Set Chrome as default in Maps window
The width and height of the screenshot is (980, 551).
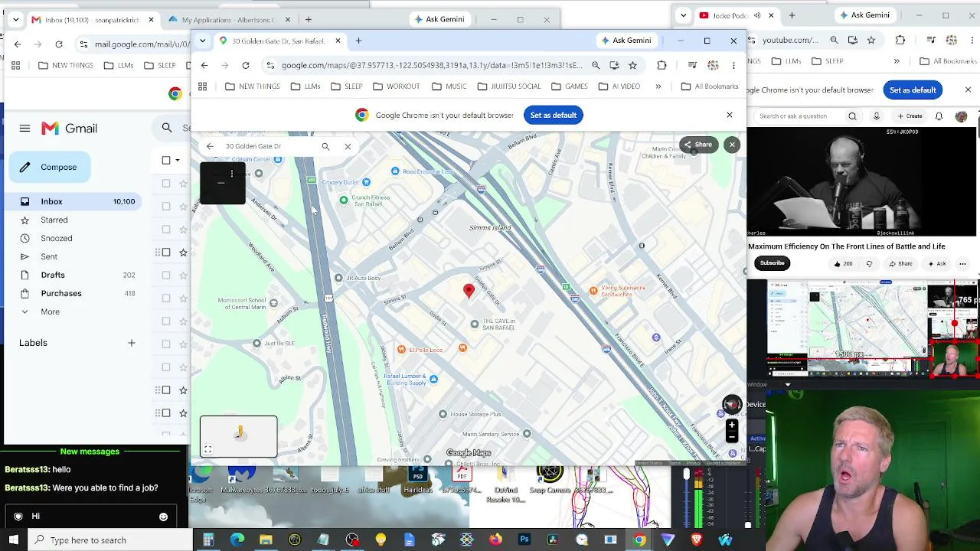pyautogui.click(x=553, y=115)
